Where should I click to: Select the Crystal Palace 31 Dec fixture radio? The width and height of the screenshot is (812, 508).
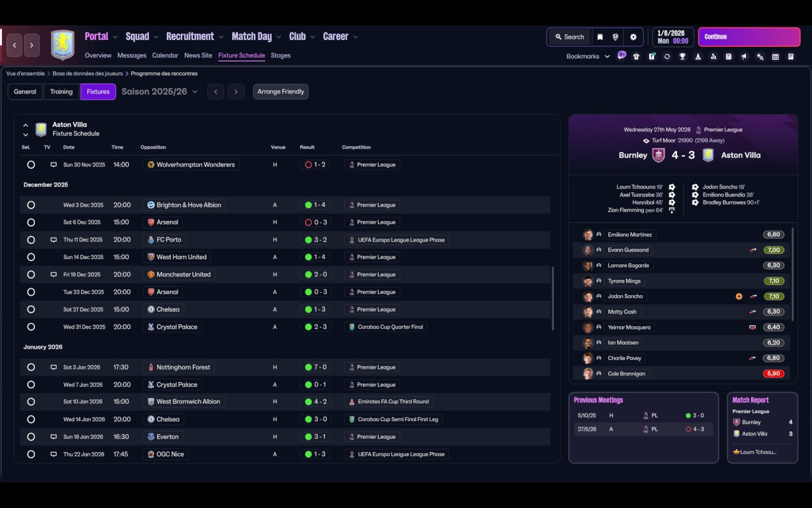coord(30,327)
